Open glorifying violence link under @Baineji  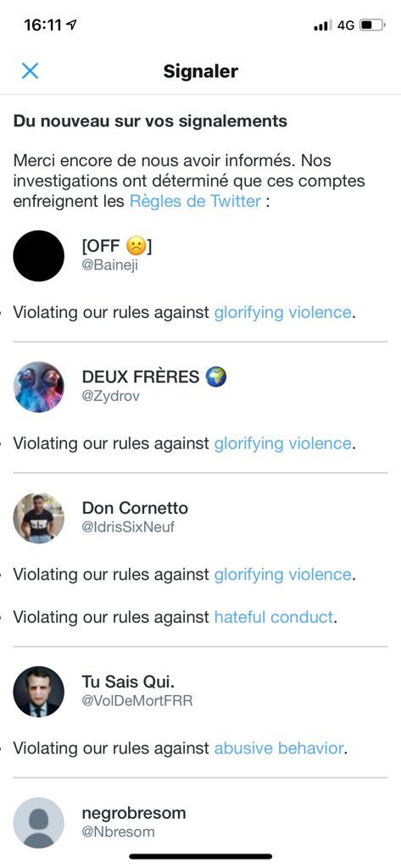click(x=282, y=312)
